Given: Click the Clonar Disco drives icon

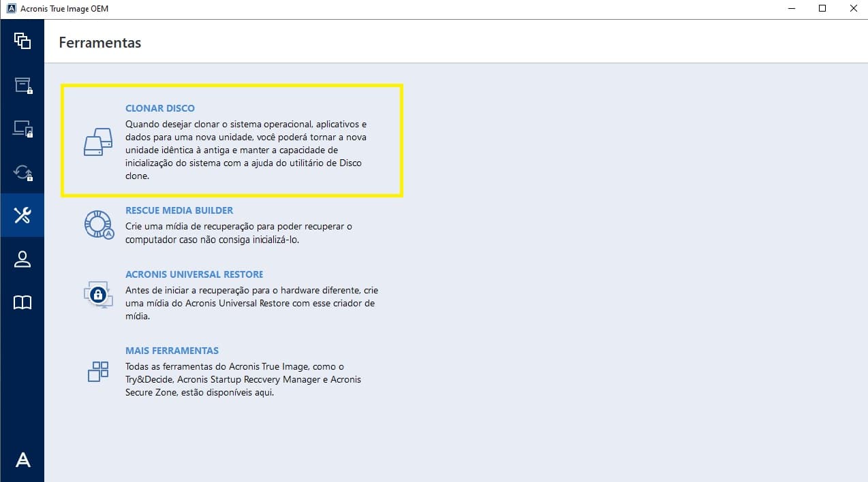Looking at the screenshot, I should pos(97,142).
